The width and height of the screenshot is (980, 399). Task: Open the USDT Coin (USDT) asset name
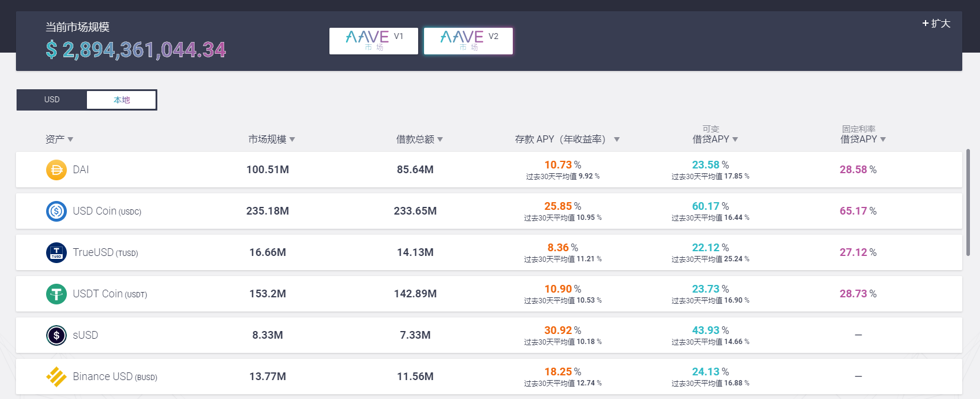pyautogui.click(x=110, y=294)
